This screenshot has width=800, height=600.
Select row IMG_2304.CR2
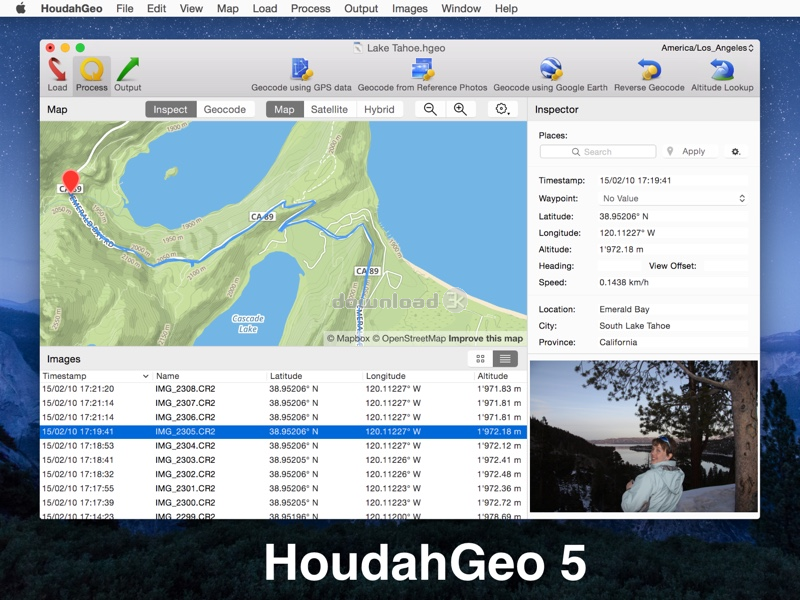coord(283,445)
